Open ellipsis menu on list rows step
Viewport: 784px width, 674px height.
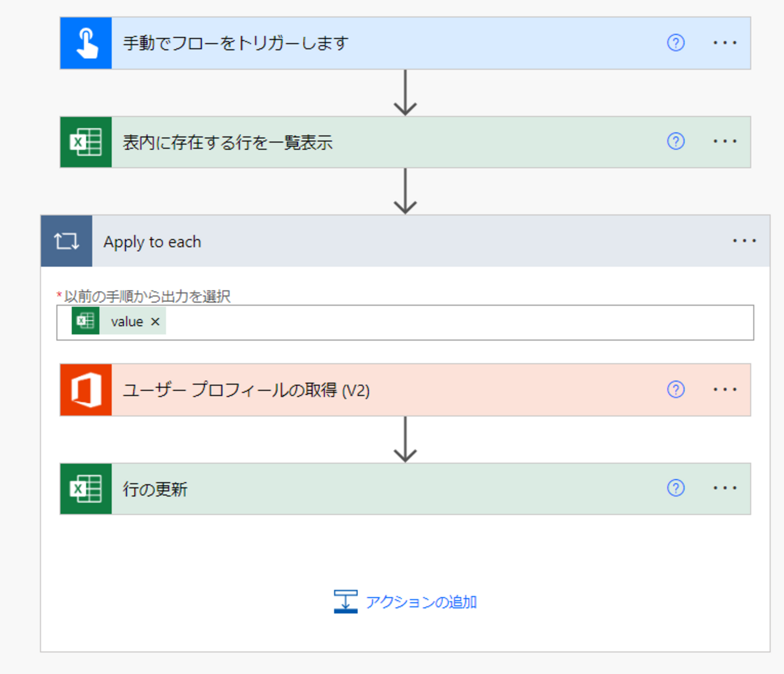[724, 141]
